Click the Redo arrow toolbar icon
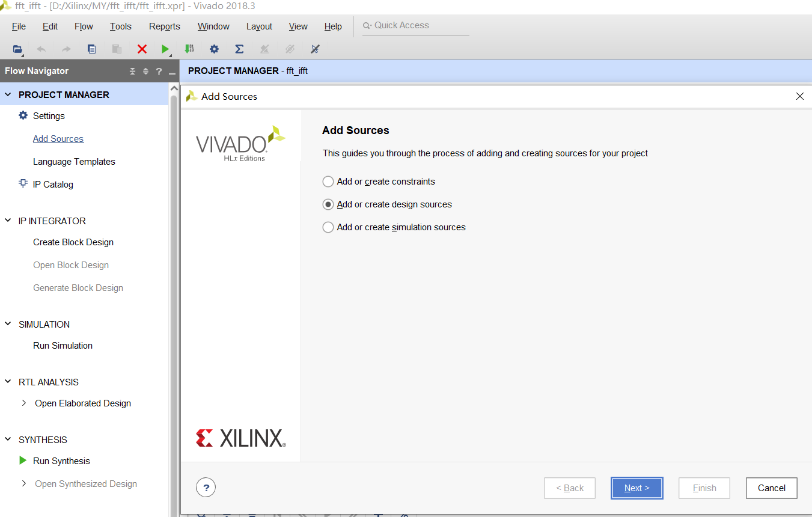 pyautogui.click(x=66, y=49)
